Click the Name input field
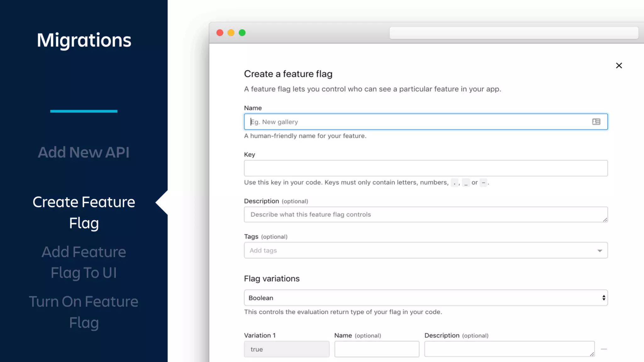 (426, 122)
